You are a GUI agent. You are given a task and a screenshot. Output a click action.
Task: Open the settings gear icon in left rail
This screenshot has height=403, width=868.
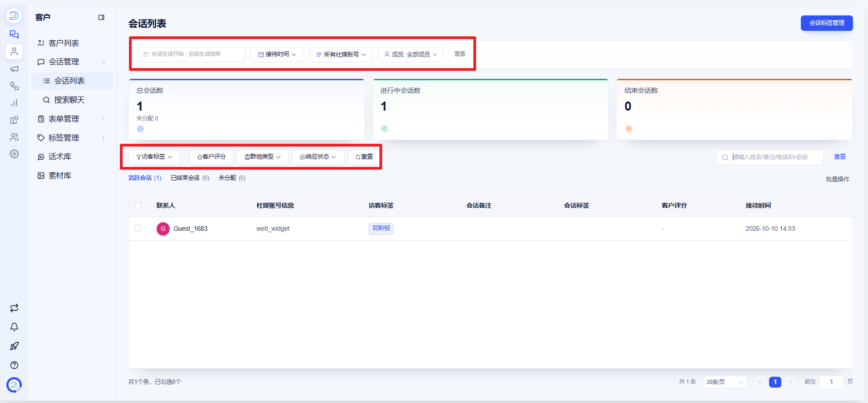14,154
